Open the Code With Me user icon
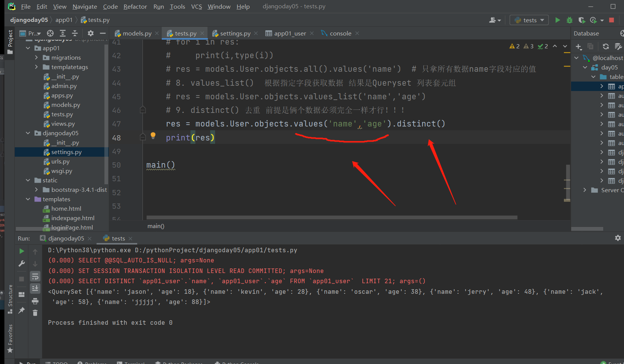 [495, 20]
